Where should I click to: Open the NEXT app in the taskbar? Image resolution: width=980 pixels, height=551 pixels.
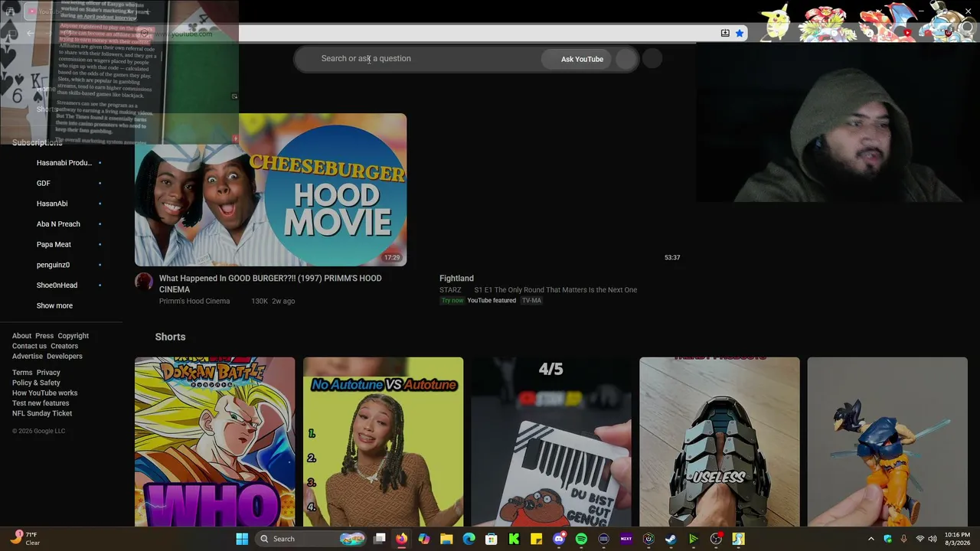pos(626,539)
